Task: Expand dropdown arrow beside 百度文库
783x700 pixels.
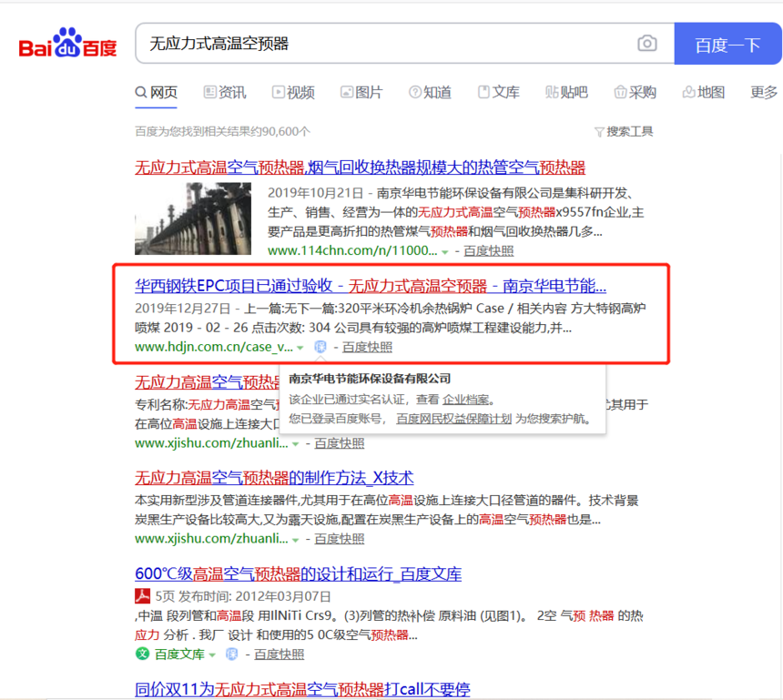Action: [212, 655]
